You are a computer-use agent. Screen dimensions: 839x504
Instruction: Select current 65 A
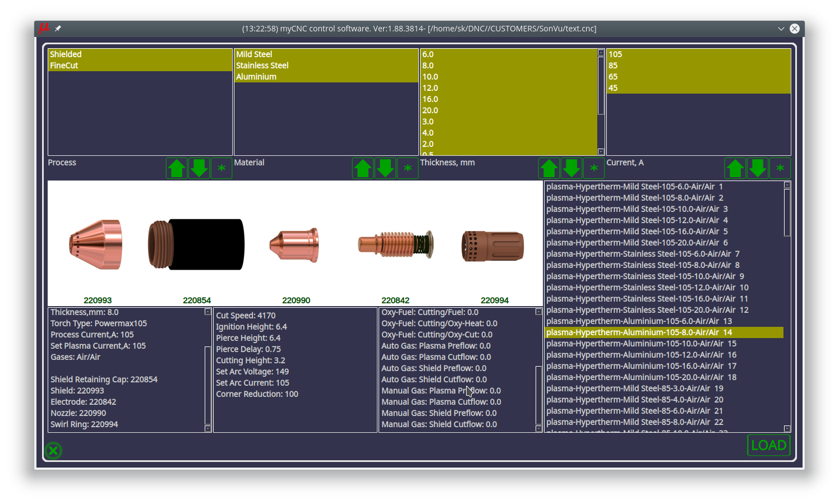pyautogui.click(x=699, y=77)
